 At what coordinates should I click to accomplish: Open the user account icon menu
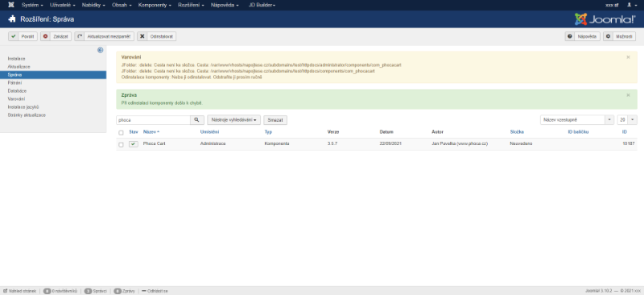[x=631, y=5]
